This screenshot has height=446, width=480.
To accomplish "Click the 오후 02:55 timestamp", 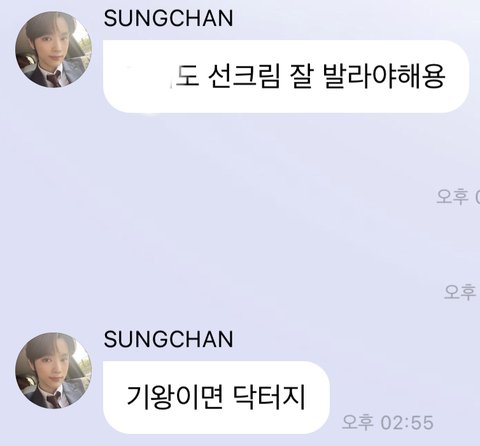I will coord(388,423).
